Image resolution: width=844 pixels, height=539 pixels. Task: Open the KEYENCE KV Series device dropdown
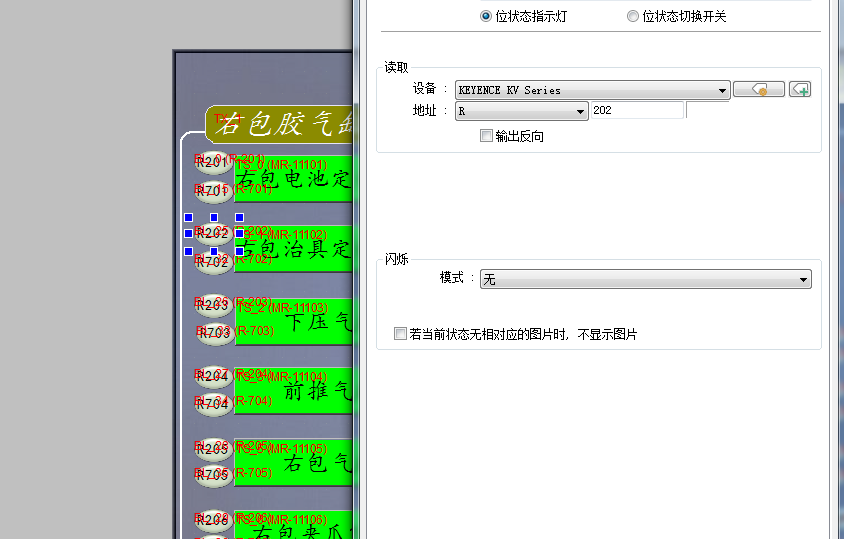592,90
